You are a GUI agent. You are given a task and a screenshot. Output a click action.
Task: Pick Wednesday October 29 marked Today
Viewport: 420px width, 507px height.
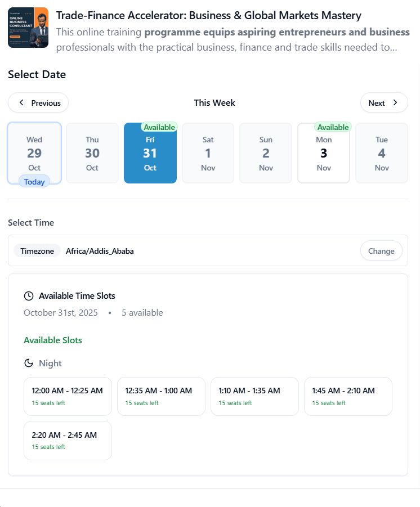click(34, 153)
